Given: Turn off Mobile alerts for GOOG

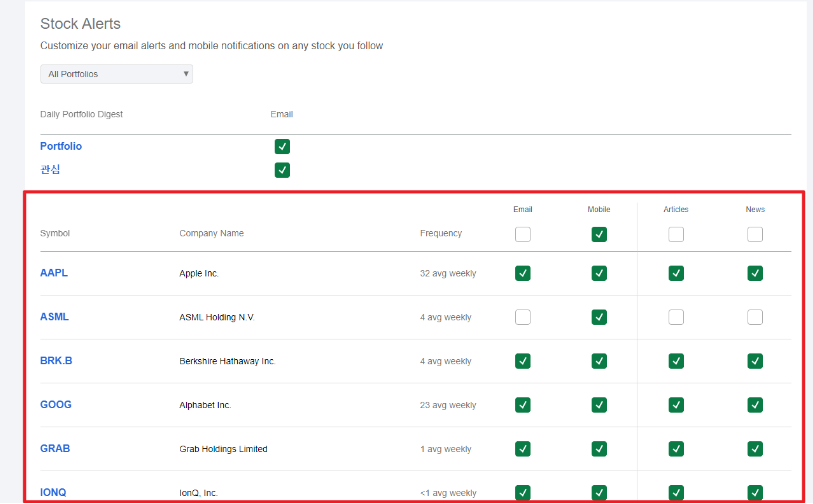Looking at the screenshot, I should pos(599,405).
